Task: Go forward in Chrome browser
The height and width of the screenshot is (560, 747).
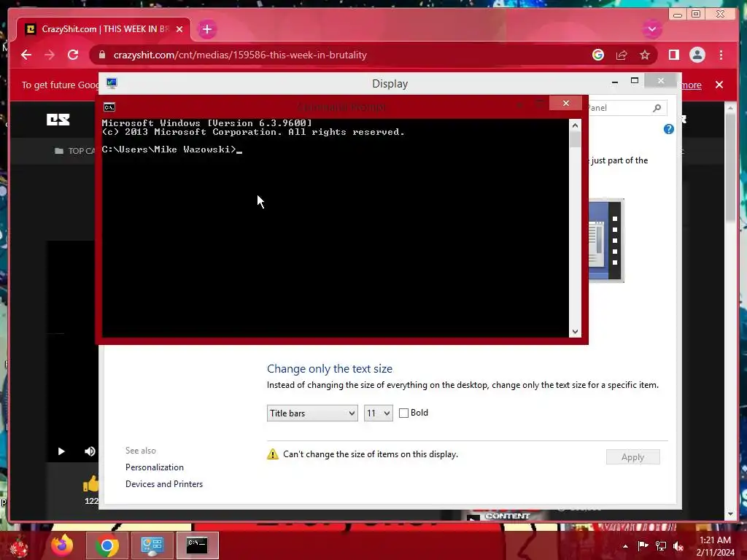Action: click(x=50, y=55)
